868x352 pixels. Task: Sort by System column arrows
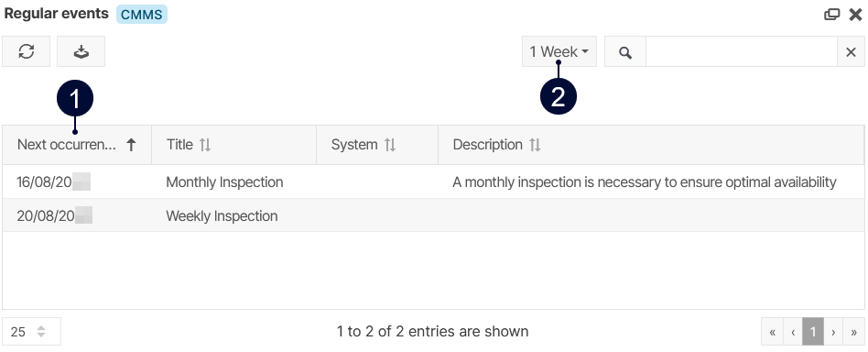pyautogui.click(x=390, y=145)
